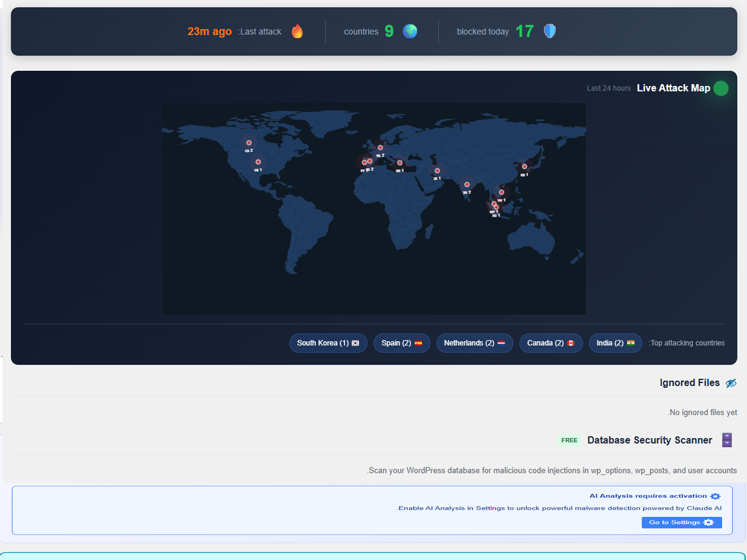This screenshot has height=560, width=747.
Task: Select the Netherlands (2) country chip
Action: pos(474,343)
